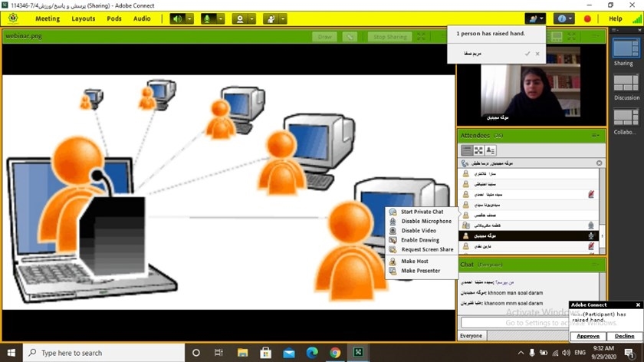Screen dimensions: 644x362
Task: Click the Enable Drawing icon in context menu
Action: click(x=393, y=240)
